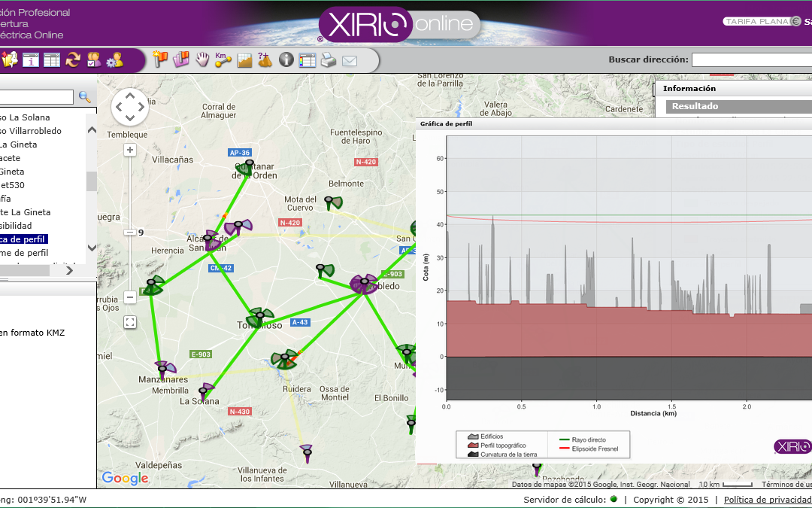812x508 pixels.
Task: Open the user settings gear icon
Action: pos(114,60)
